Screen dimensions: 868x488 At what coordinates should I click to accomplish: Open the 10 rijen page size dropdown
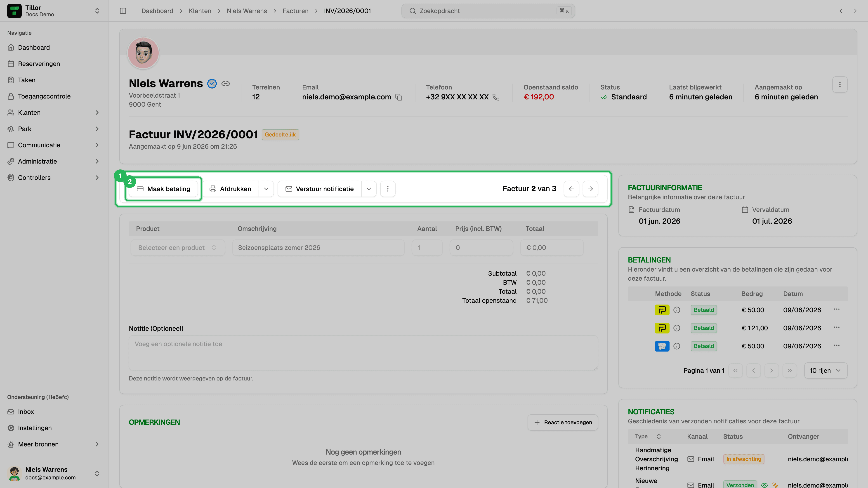click(x=826, y=371)
